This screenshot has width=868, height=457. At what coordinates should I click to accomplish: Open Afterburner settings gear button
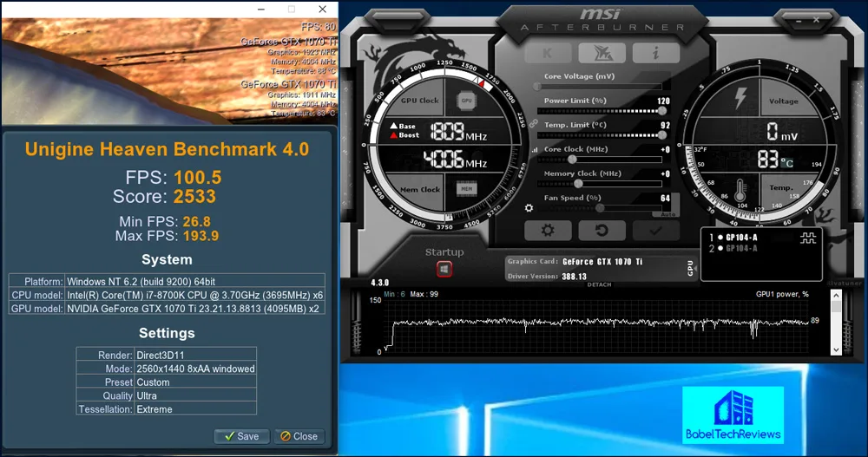(x=548, y=230)
